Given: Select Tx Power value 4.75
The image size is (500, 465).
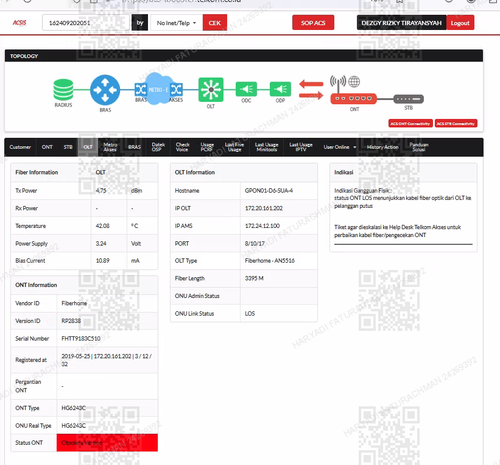Looking at the screenshot, I should 101,191.
